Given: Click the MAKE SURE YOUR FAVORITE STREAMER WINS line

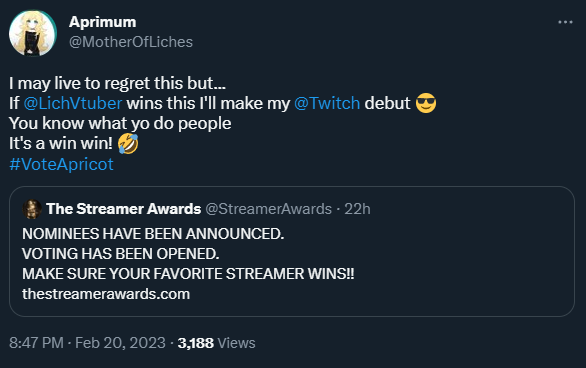Looking at the screenshot, I should click(188, 274).
